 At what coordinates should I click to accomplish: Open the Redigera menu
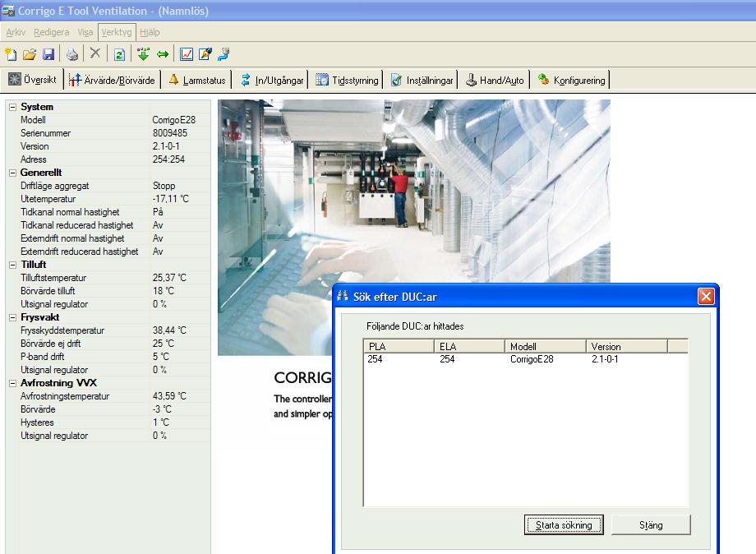pos(51,32)
